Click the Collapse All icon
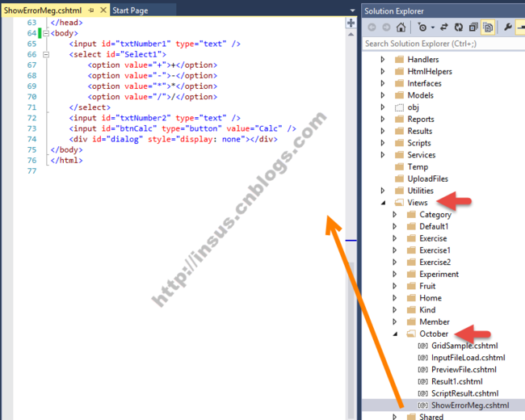Image resolution: width=525 pixels, height=420 pixels. (473, 27)
